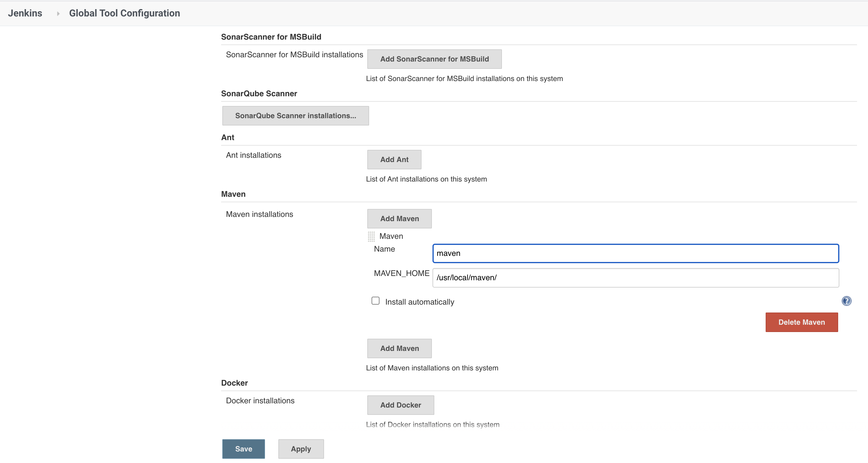Screen dimensions: 868x463
Task: Select the 'Install automatically' label text
Action: (x=419, y=302)
